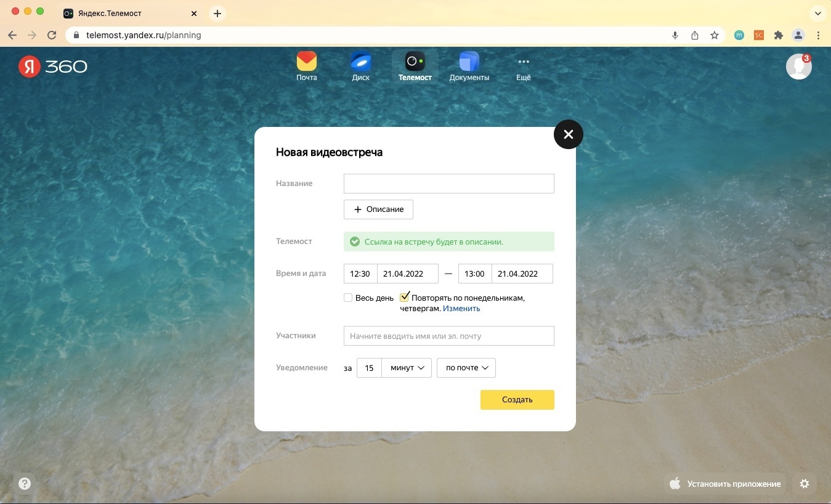This screenshot has height=504, width=831.
Task: Click the start date 21.04.2022 field
Action: [x=408, y=274]
